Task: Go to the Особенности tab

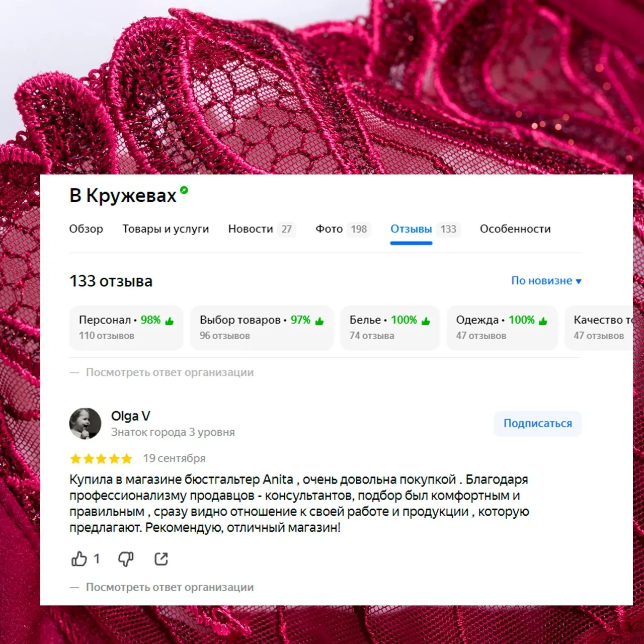Action: point(515,229)
